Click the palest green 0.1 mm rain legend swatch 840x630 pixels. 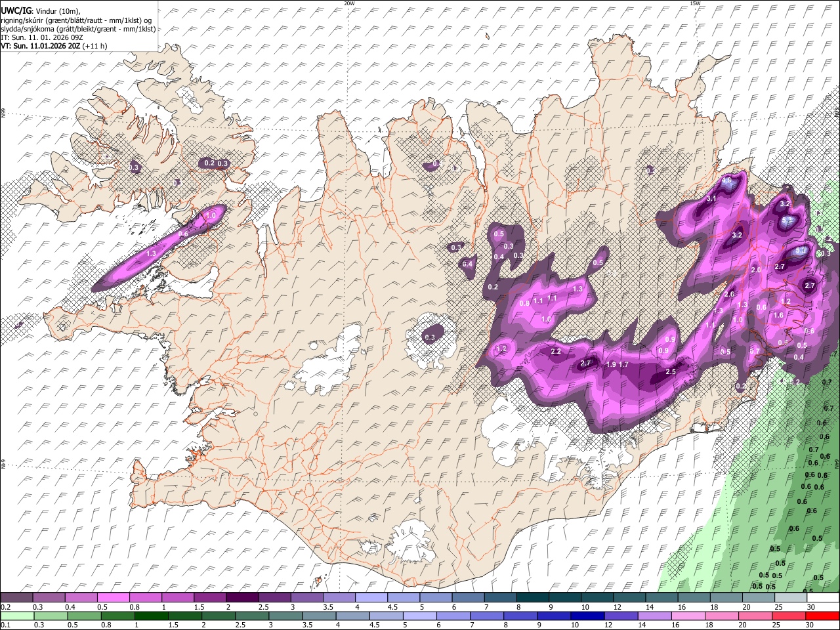[x=17, y=616]
